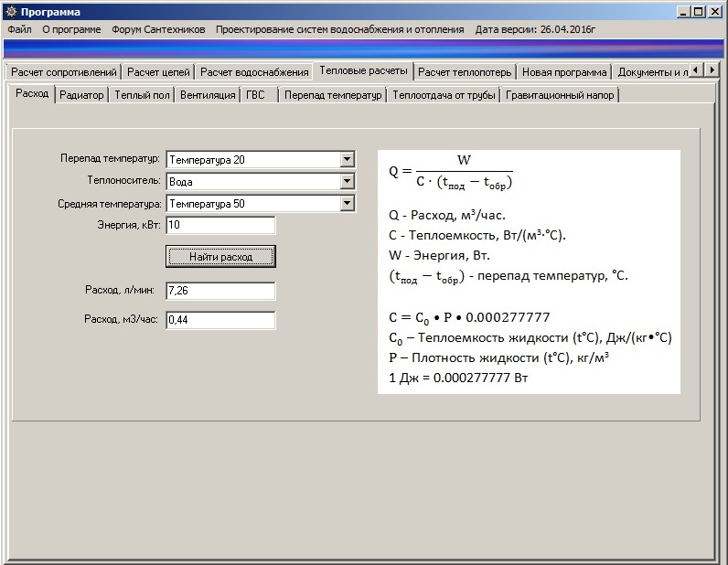The height and width of the screenshot is (565, 728).
Task: Click the Расход, л/мин: label
Action: pyautogui.click(x=120, y=290)
